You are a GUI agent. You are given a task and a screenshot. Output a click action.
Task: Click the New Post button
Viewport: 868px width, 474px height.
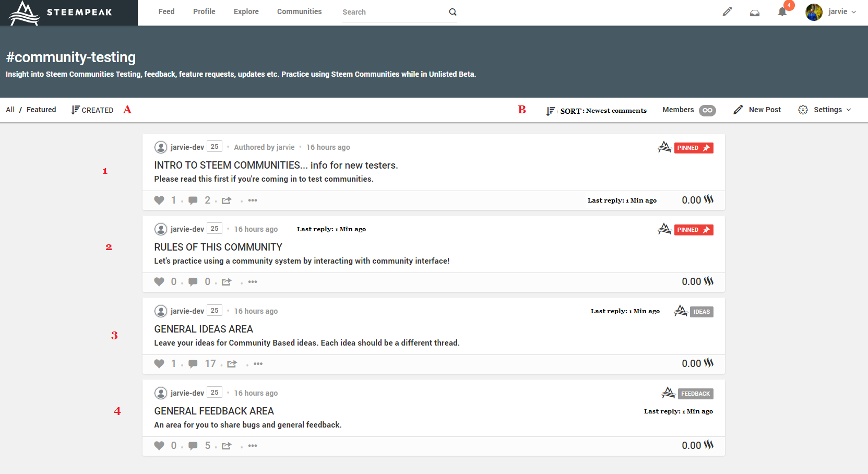pos(757,110)
